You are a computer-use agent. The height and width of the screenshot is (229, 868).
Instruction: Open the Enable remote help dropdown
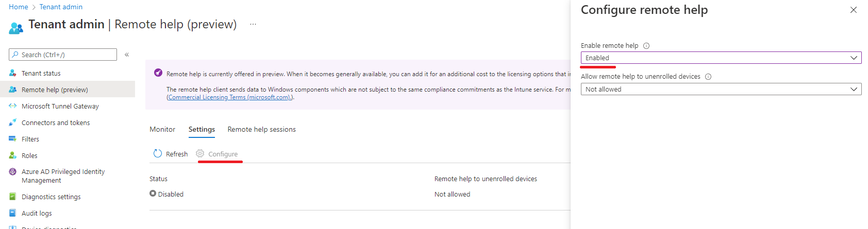coord(721,58)
